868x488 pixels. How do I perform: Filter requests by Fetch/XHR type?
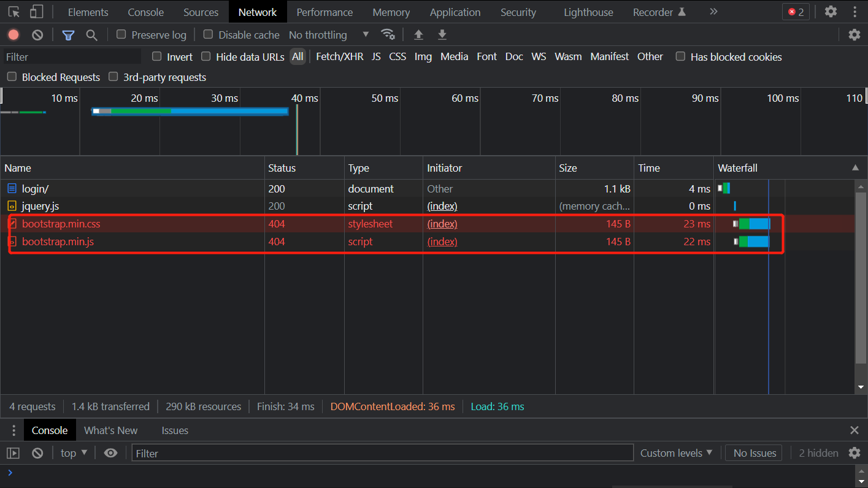coord(339,56)
